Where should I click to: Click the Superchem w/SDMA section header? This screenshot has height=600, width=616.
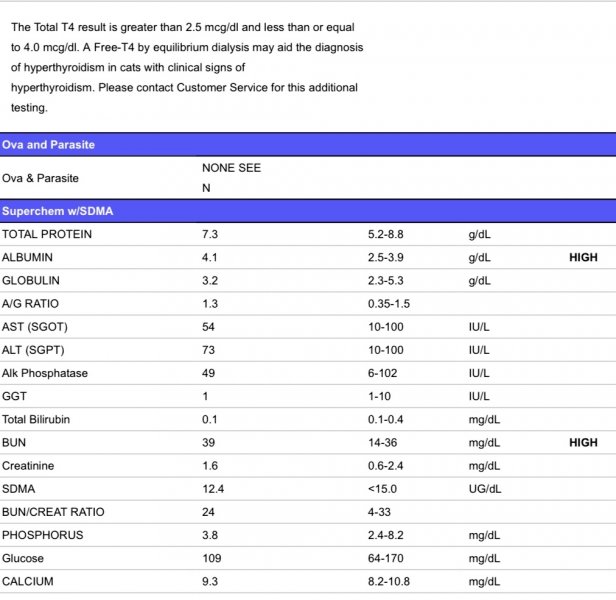point(58,211)
